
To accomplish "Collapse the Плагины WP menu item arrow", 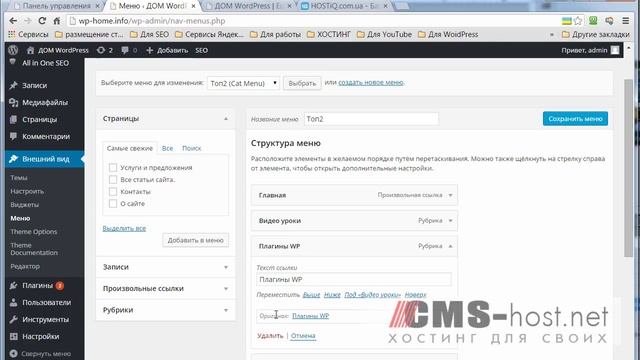I will point(450,246).
